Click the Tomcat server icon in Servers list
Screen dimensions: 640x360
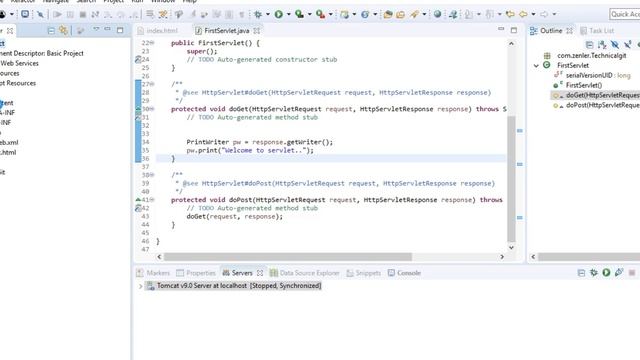click(150, 286)
